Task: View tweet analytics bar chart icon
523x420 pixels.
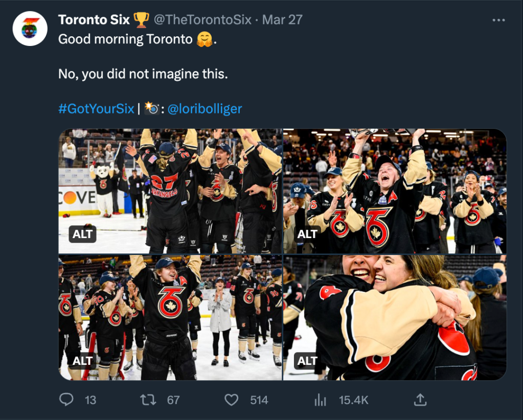Action: (x=320, y=400)
